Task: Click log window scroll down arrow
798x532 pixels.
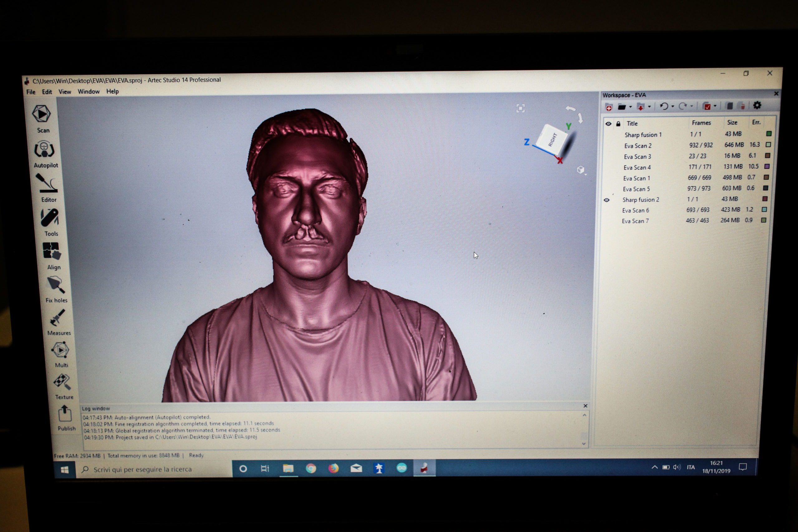Action: click(x=584, y=444)
